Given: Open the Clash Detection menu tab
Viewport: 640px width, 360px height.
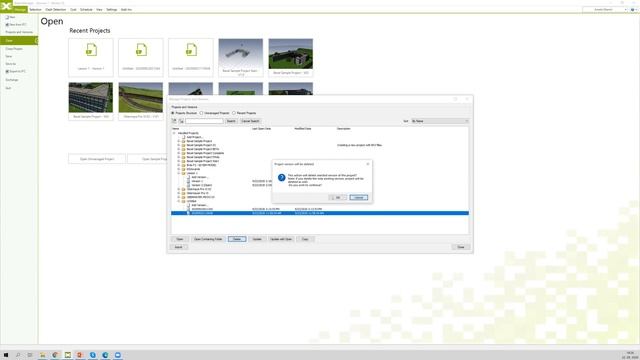Looking at the screenshot, I should coord(56,9).
